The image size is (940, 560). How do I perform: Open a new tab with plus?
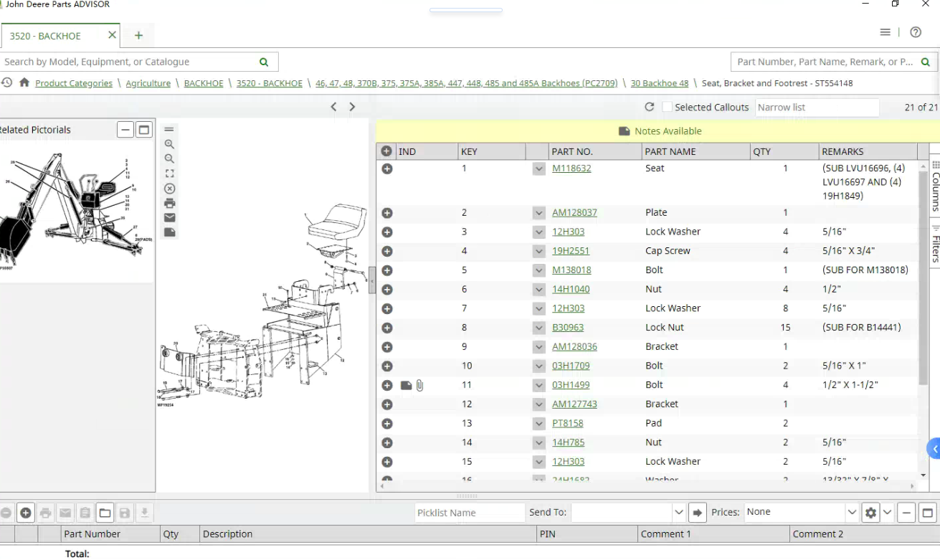138,35
